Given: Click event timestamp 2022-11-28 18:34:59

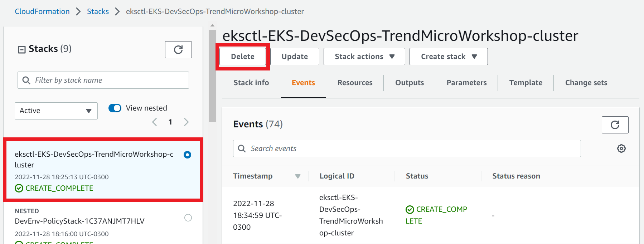Looking at the screenshot, I should [257, 215].
